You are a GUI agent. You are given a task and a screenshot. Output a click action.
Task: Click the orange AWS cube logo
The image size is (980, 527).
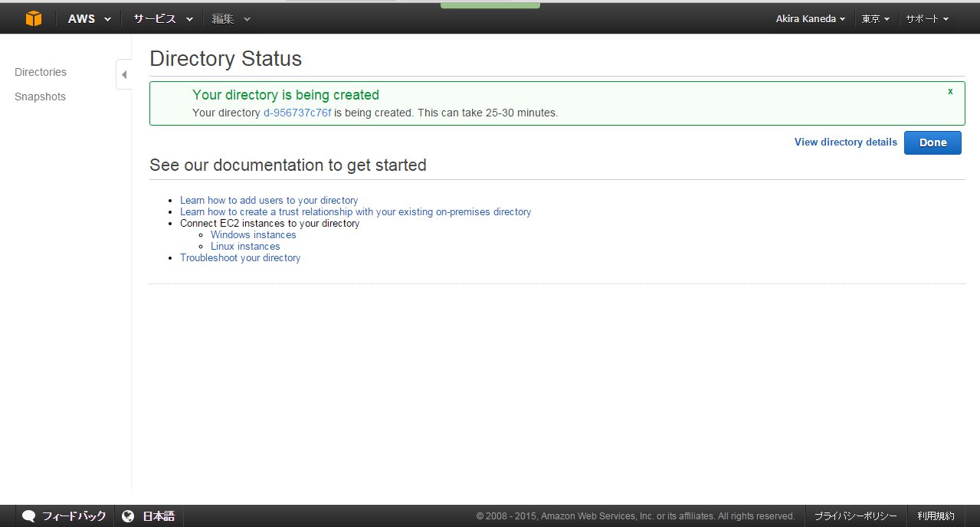pyautogui.click(x=34, y=18)
